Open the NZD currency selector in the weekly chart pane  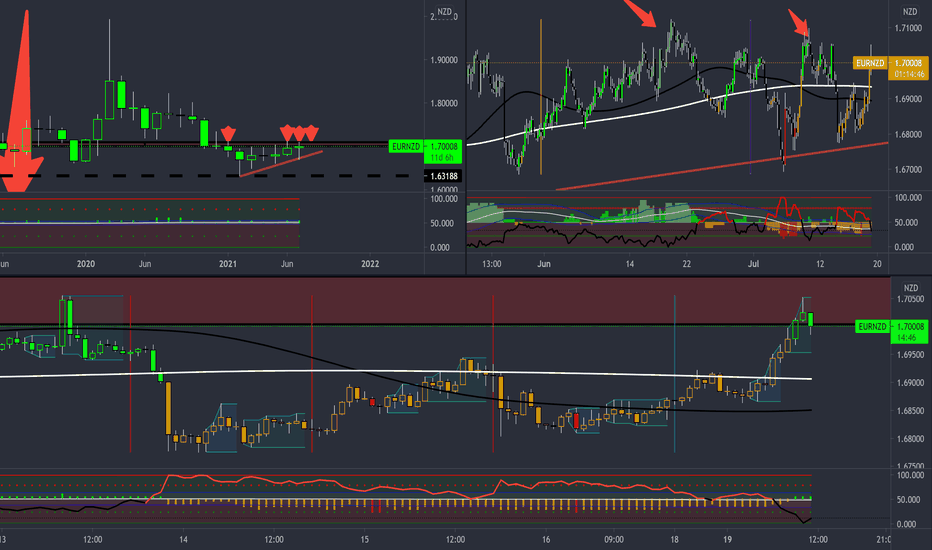tap(444, 12)
